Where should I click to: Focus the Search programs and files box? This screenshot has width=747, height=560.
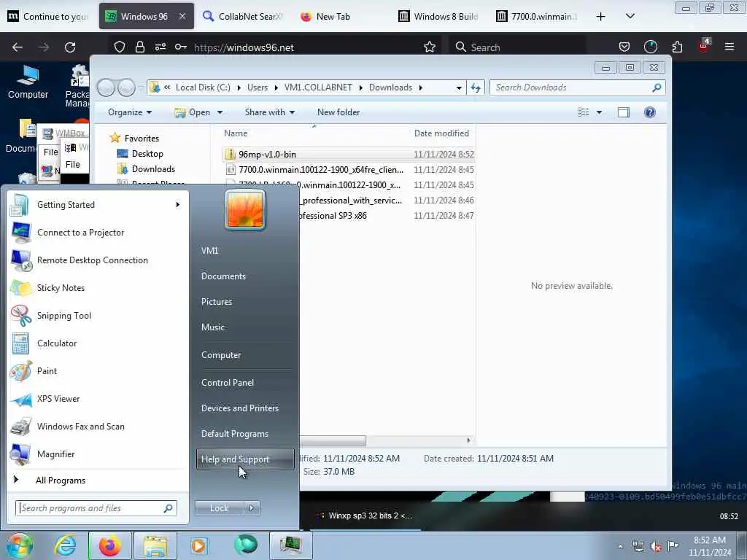96,508
